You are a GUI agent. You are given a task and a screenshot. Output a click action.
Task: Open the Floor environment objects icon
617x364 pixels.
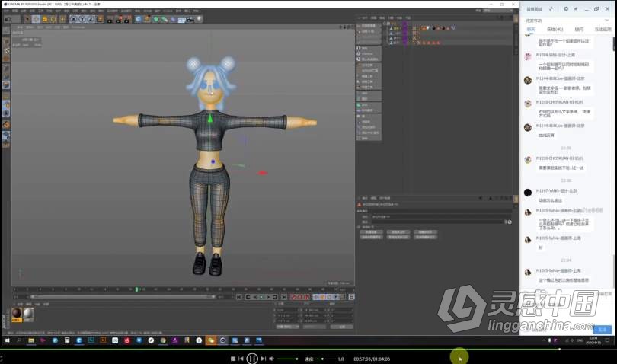coord(182,19)
